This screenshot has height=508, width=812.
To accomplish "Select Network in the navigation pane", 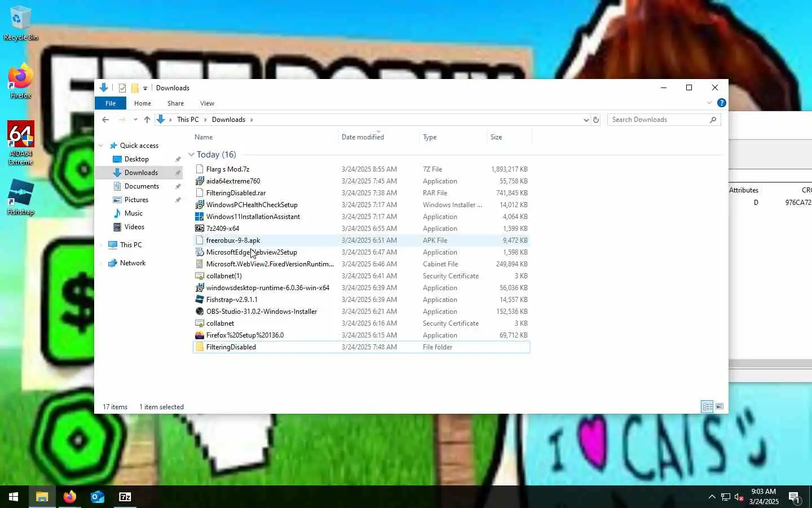I will [133, 263].
